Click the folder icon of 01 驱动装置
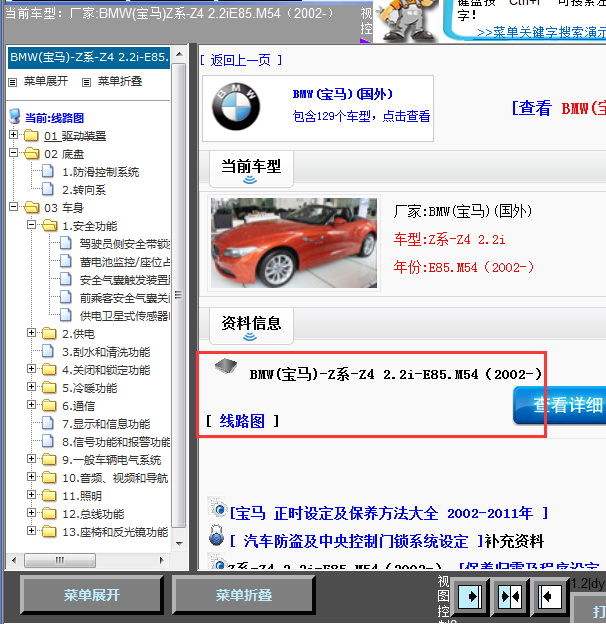The height and width of the screenshot is (624, 606). point(31,136)
